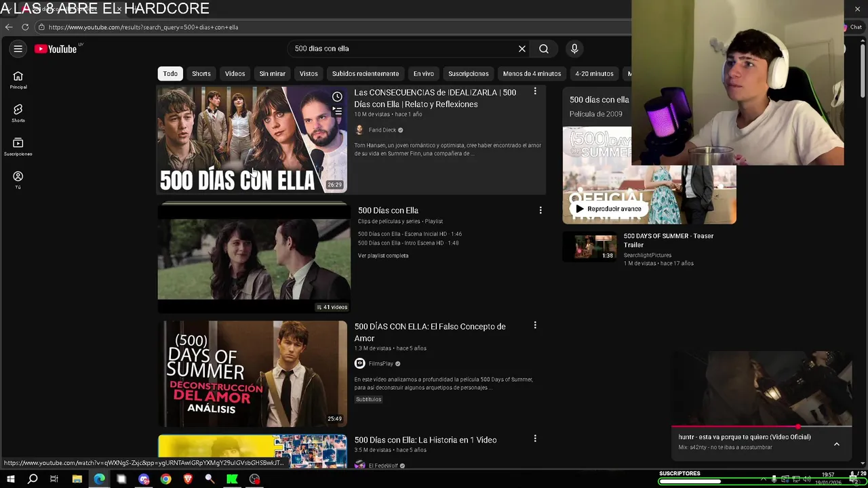Click the page vertical scrollbar

click(863, 71)
